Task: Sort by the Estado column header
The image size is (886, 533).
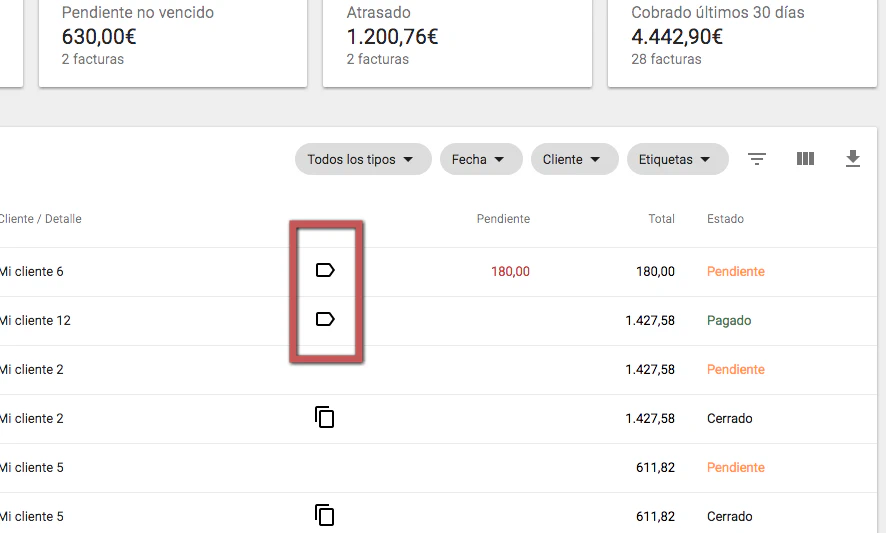Action: [725, 219]
